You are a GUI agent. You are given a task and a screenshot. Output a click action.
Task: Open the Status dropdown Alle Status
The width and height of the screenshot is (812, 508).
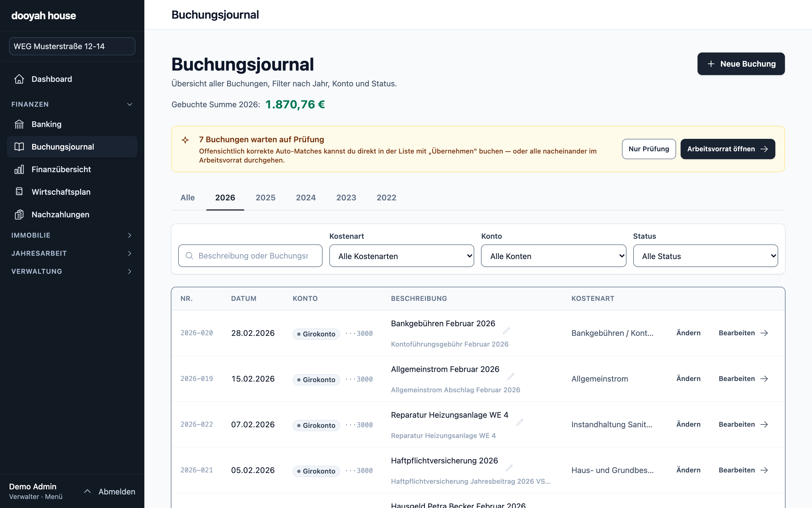click(705, 256)
